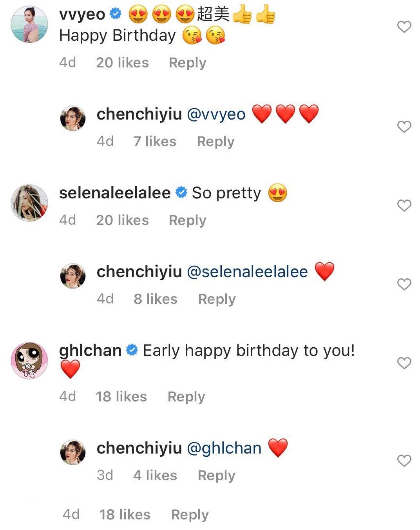Open vvyeo's profile picture
The height and width of the screenshot is (530, 420).
tap(29, 24)
